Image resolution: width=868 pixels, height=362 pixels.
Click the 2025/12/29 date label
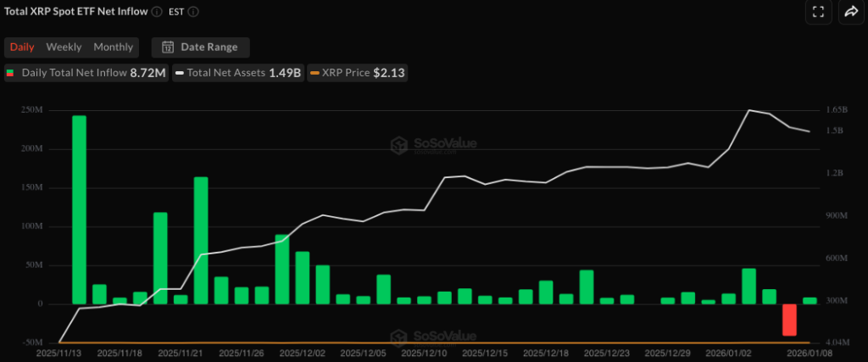(667, 353)
